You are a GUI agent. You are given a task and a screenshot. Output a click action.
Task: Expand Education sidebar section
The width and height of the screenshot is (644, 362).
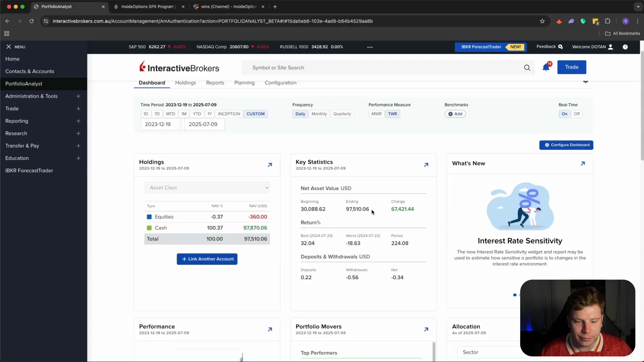click(78, 158)
